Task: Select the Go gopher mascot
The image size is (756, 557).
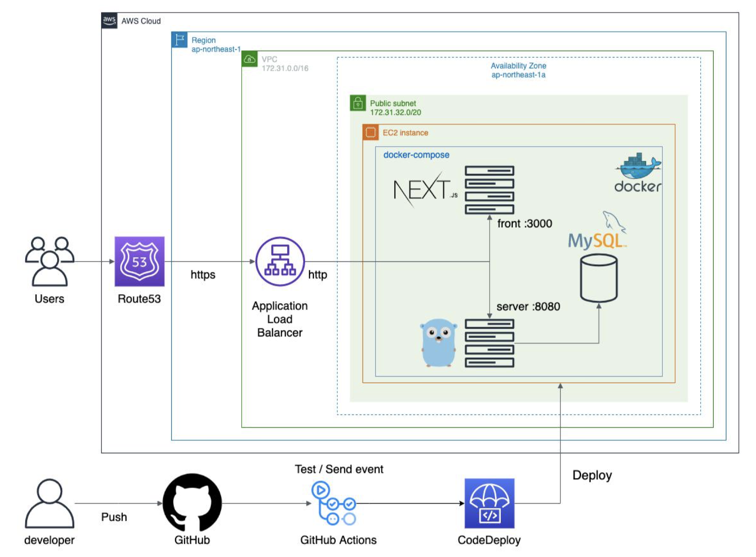Action: pos(438,343)
